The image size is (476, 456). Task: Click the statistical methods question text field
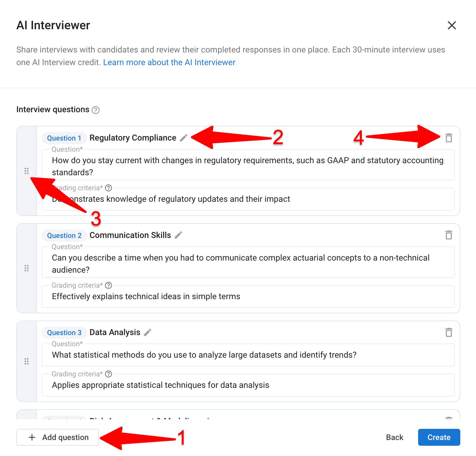pos(248,355)
